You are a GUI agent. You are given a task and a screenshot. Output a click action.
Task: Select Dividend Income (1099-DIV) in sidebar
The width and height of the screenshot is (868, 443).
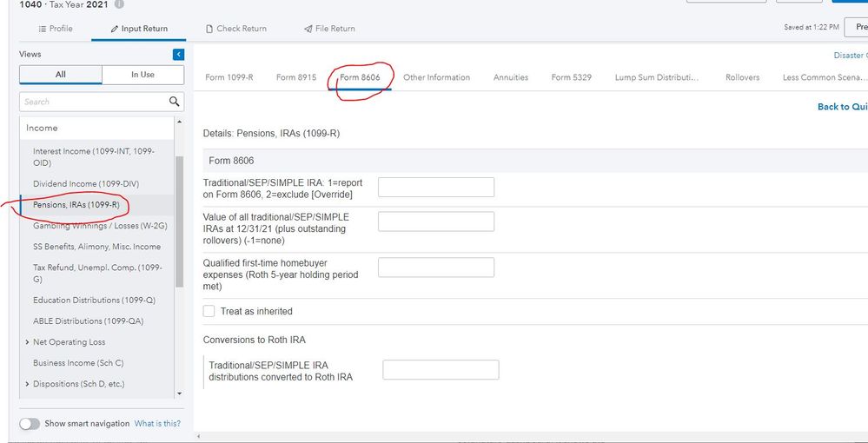85,184
